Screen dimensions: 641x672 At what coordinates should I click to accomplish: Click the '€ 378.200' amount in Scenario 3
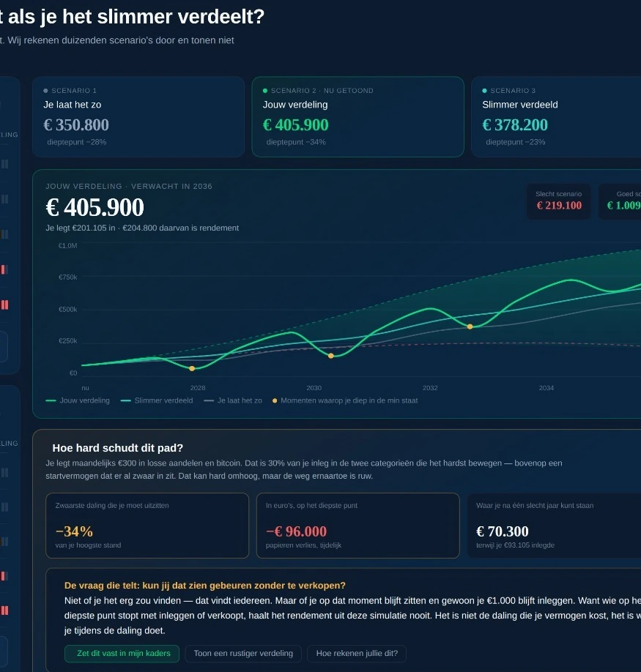click(x=515, y=124)
